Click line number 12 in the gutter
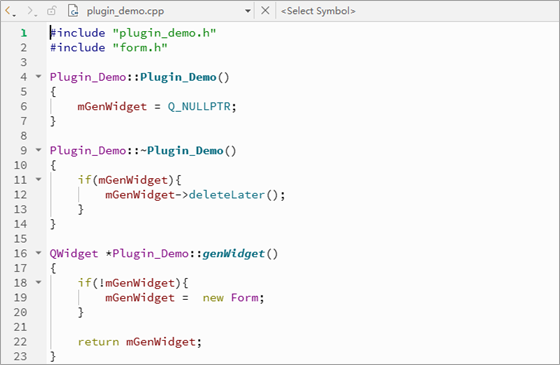Viewport: 560px width, 365px height. tap(20, 195)
